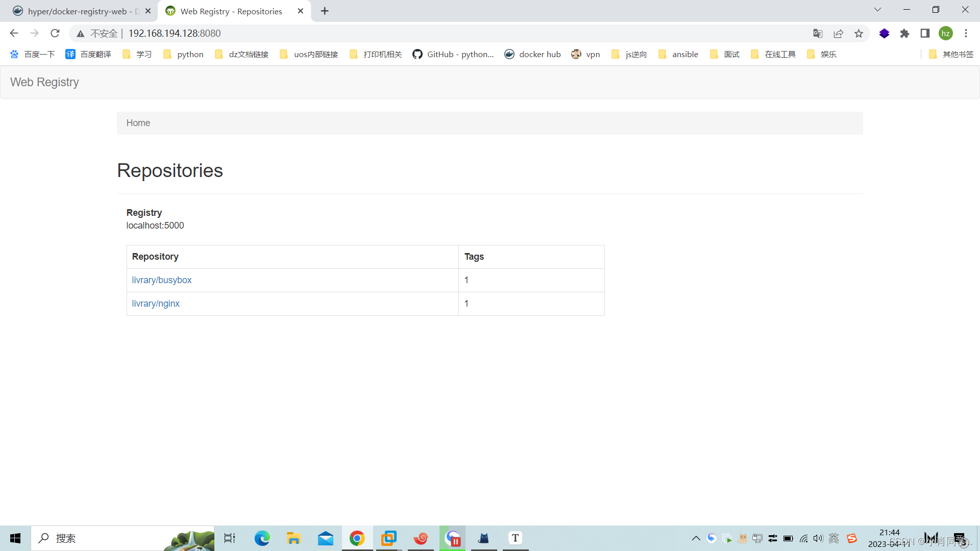Expand the system tray hidden icons
The width and height of the screenshot is (980, 551).
[695, 538]
